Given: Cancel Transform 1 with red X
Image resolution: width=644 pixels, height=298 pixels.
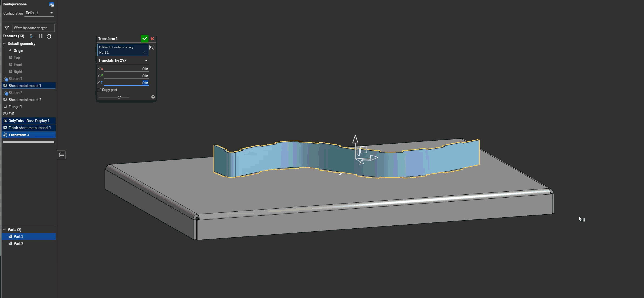Looking at the screenshot, I should [152, 39].
